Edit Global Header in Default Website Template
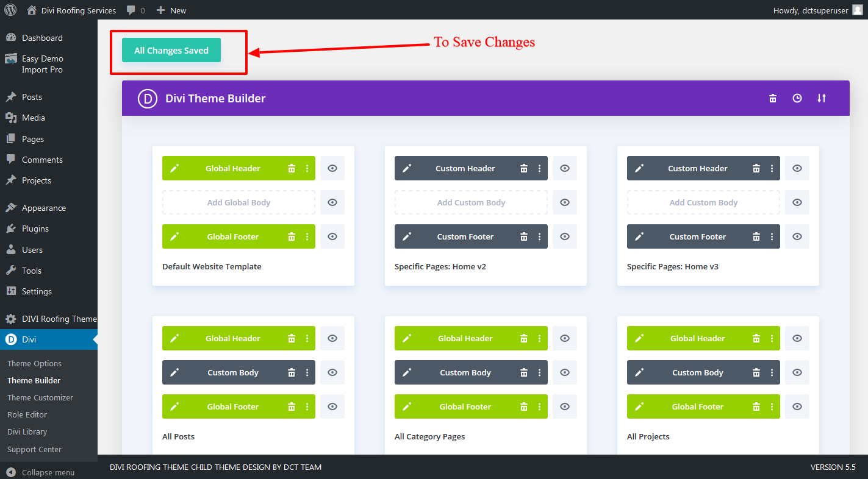 [x=174, y=168]
